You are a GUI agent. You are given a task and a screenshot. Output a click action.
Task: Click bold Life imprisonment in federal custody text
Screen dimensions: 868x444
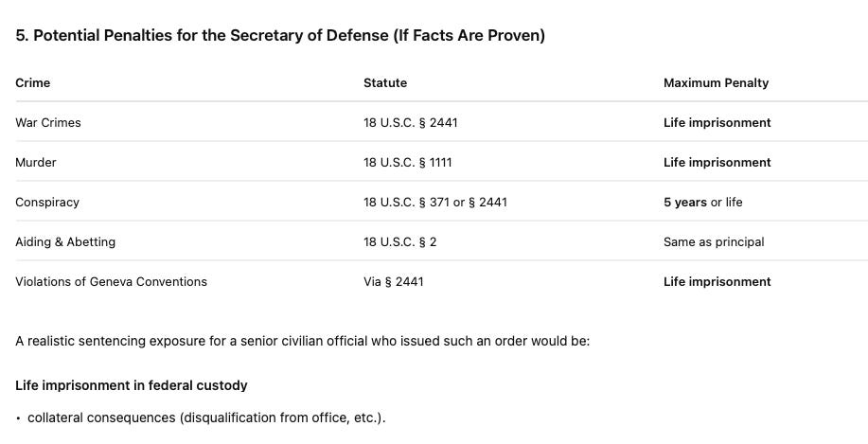click(x=132, y=386)
